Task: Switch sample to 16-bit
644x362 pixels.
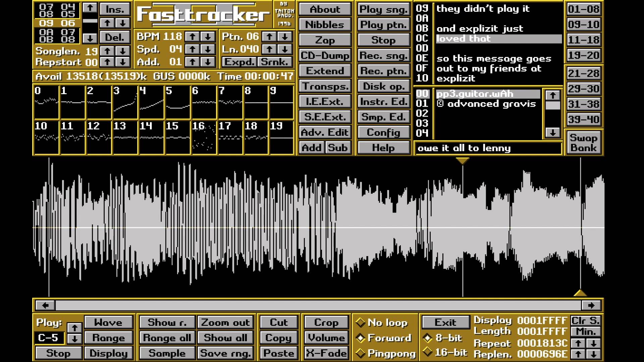Action: (x=428, y=352)
